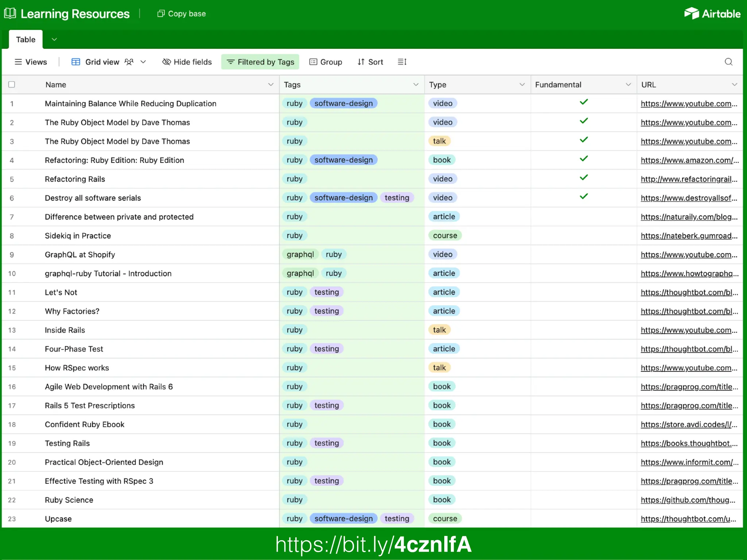Image resolution: width=747 pixels, height=560 pixels.
Task: Click the Learning Resources book icon
Action: [10, 13]
